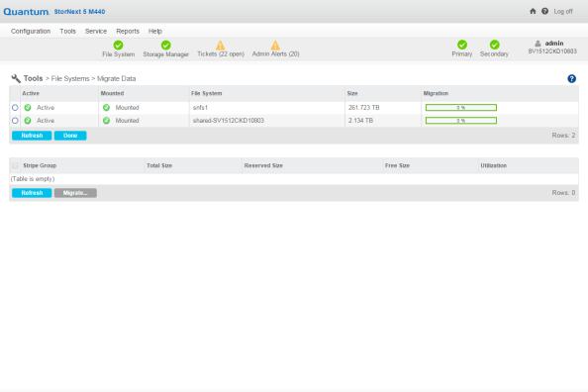Click Refresh in the file systems table
The image size is (588, 392).
32,136
